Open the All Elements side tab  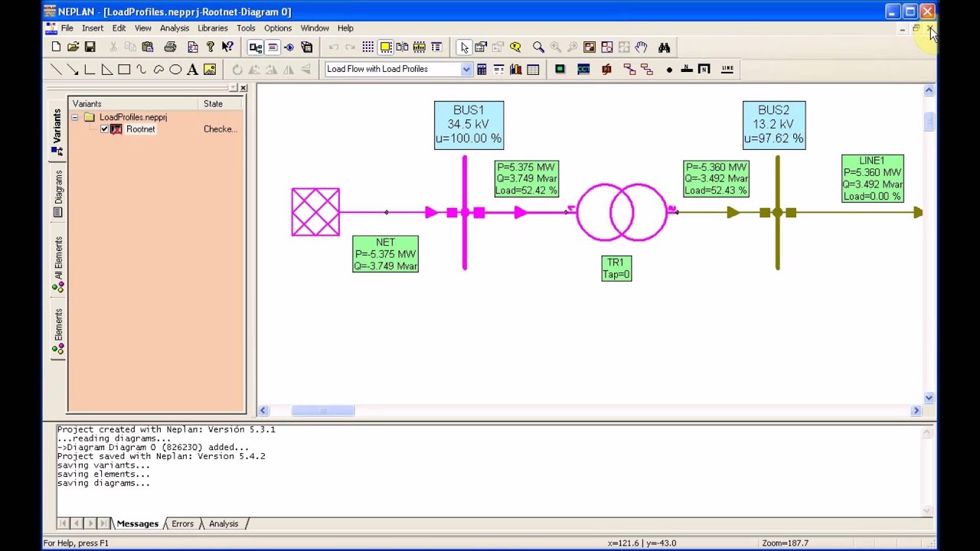pyautogui.click(x=58, y=264)
